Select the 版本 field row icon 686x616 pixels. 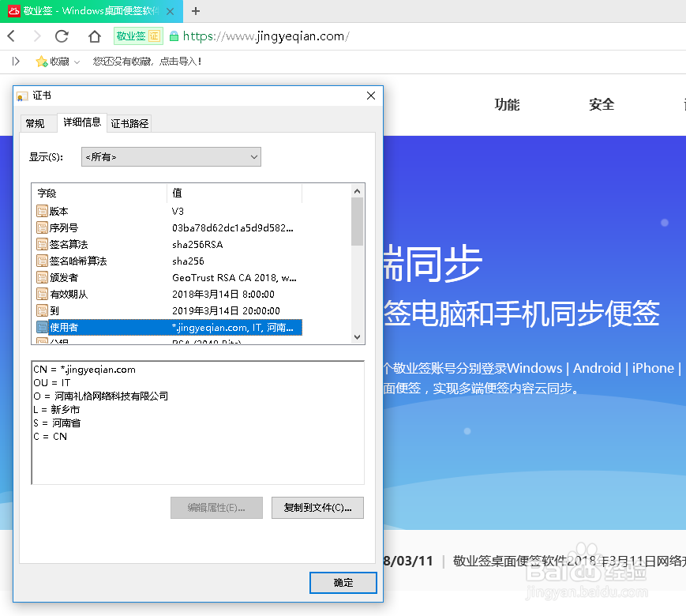click(x=42, y=212)
